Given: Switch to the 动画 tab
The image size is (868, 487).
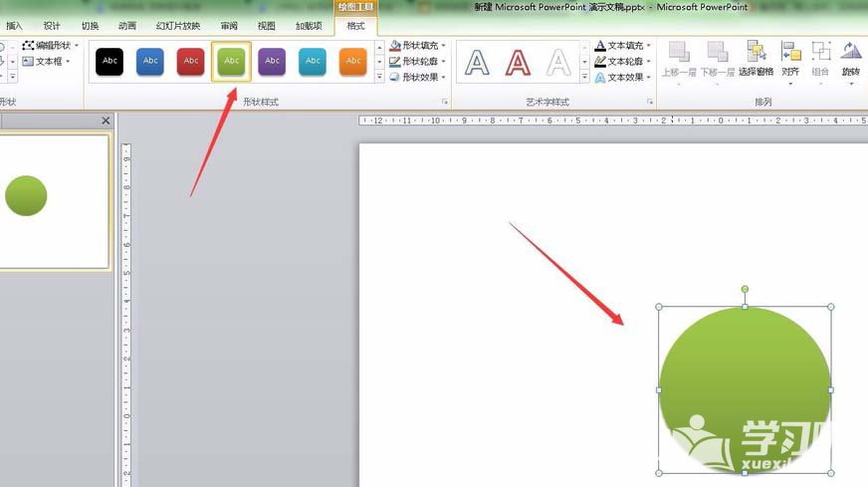Looking at the screenshot, I should point(127,26).
